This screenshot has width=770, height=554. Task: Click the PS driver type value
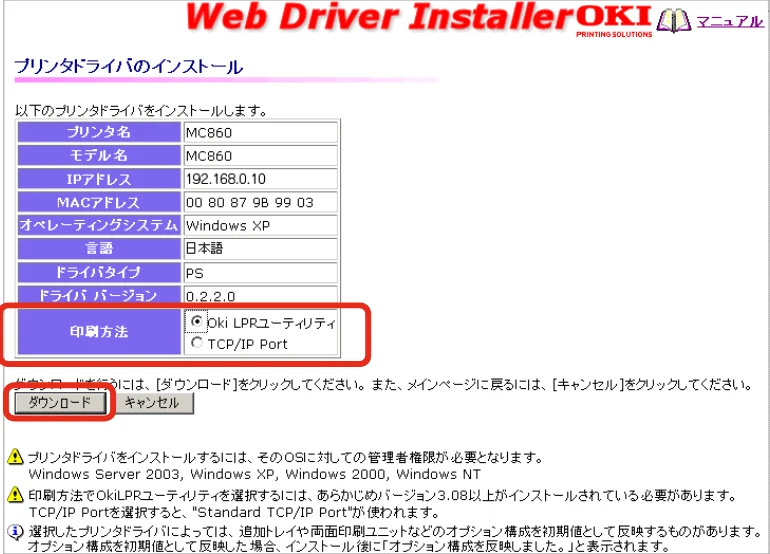tap(261, 273)
